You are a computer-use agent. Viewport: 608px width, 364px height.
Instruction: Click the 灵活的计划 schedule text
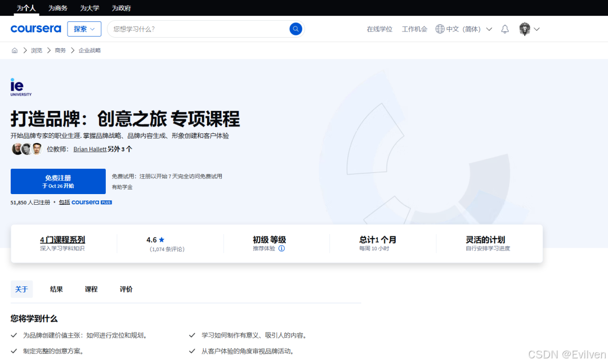coord(485,240)
